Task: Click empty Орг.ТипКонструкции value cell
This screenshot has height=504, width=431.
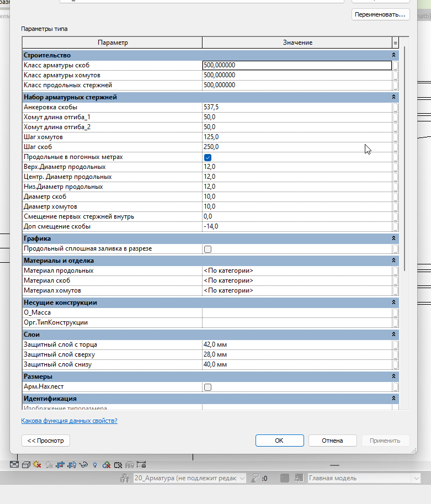Action: tap(297, 322)
